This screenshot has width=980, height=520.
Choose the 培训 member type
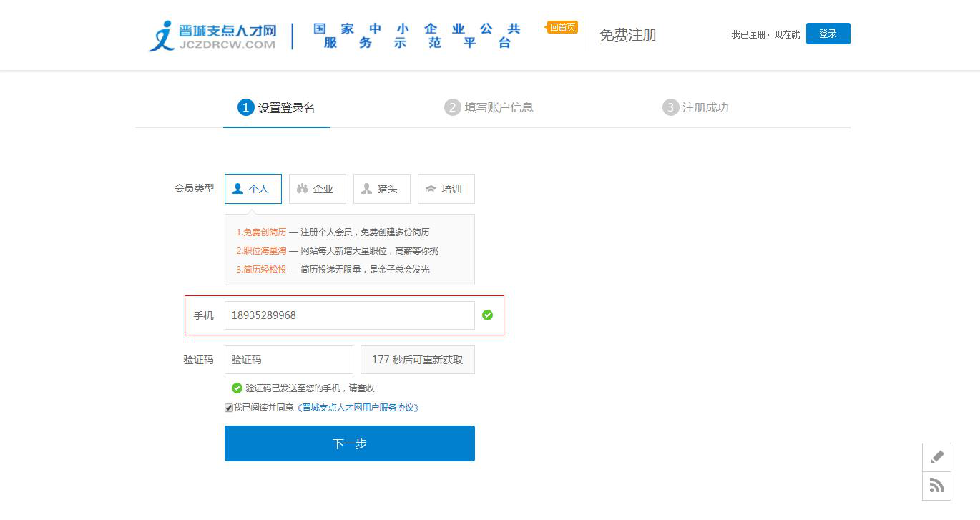pos(446,189)
